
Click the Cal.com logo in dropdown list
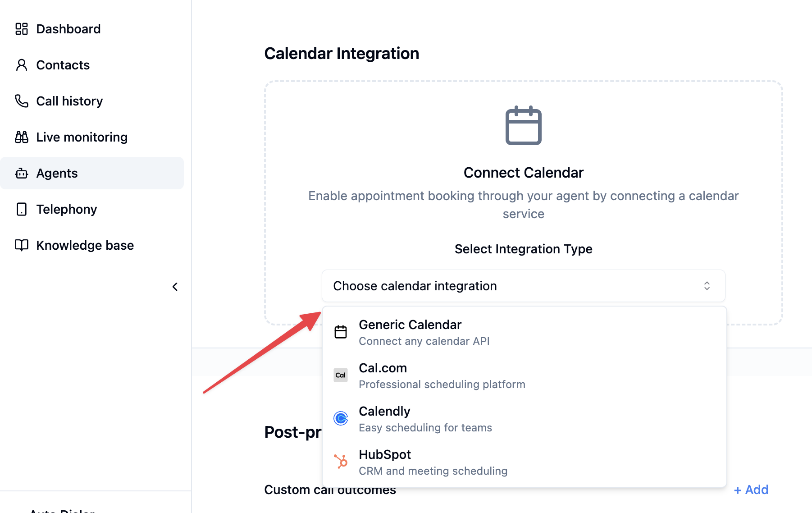click(x=341, y=375)
